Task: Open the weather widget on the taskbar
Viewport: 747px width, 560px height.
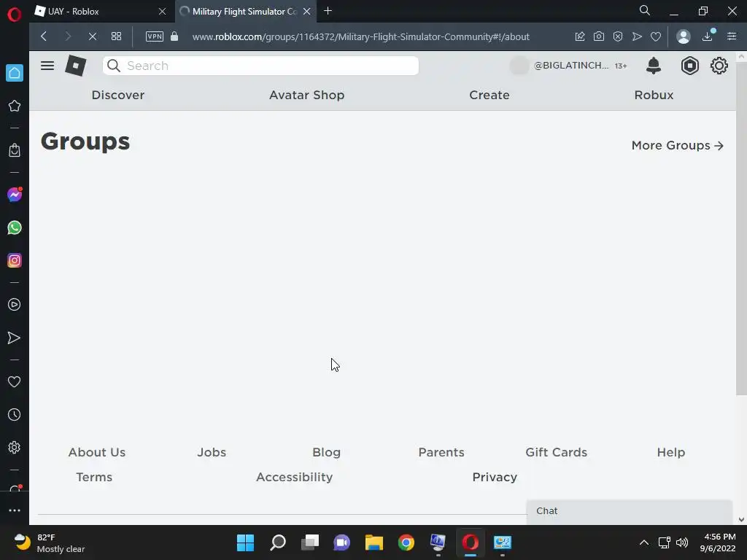Action: click(49, 542)
